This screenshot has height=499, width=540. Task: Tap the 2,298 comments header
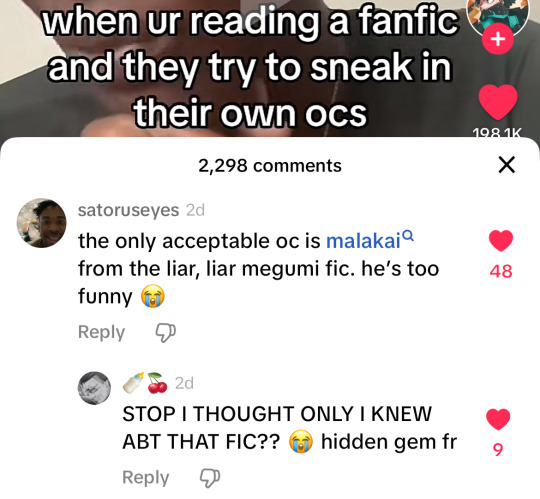(x=270, y=166)
